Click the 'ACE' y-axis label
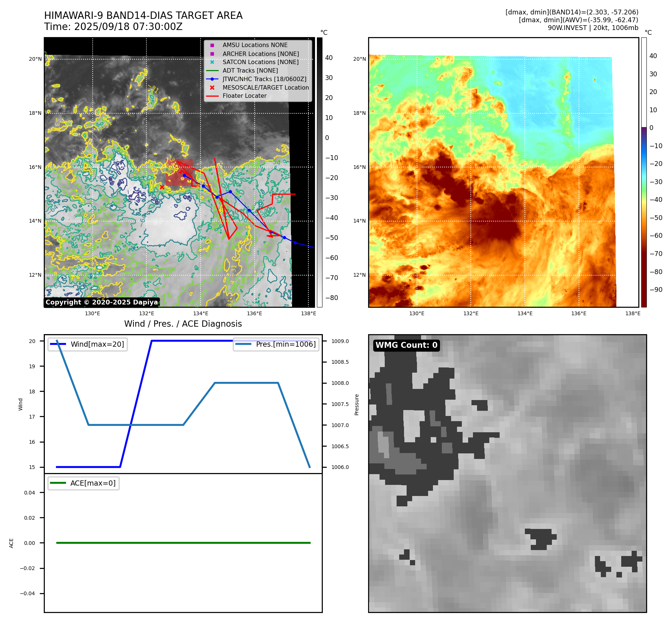The image size is (672, 626). pyautogui.click(x=11, y=543)
